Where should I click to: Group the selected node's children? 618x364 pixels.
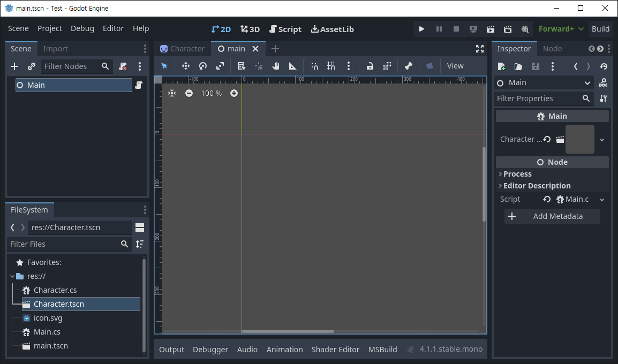click(387, 66)
